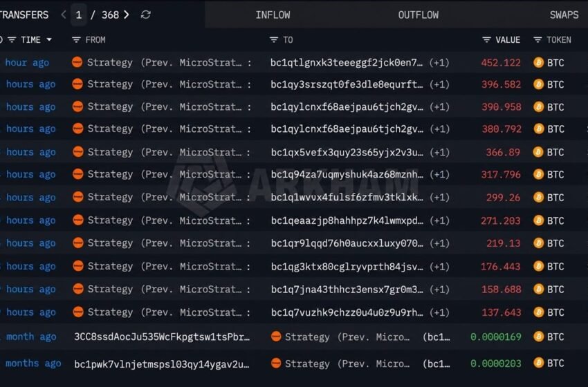
Task: Click Strategy icon in 396.582 row
Action: (77, 84)
